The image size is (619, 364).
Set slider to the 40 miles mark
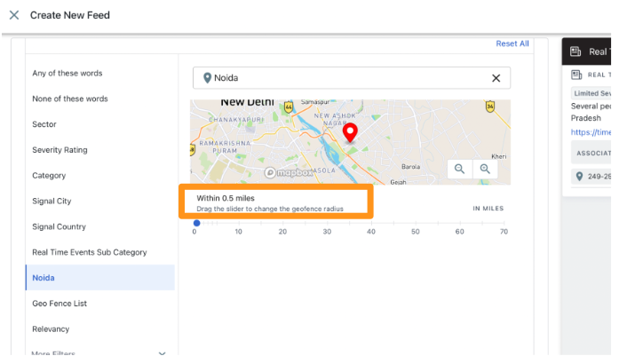[371, 224]
